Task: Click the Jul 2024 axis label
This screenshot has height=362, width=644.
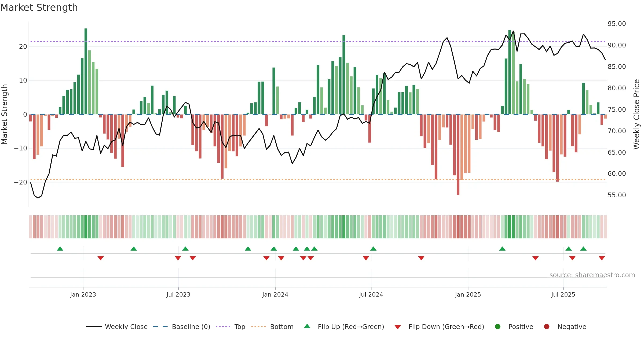Action: (371, 294)
